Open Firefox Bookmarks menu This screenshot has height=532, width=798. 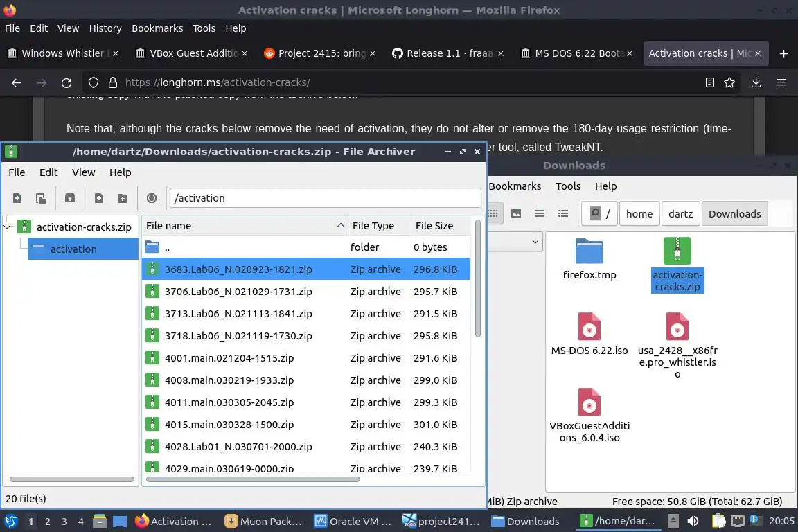pyautogui.click(x=157, y=28)
